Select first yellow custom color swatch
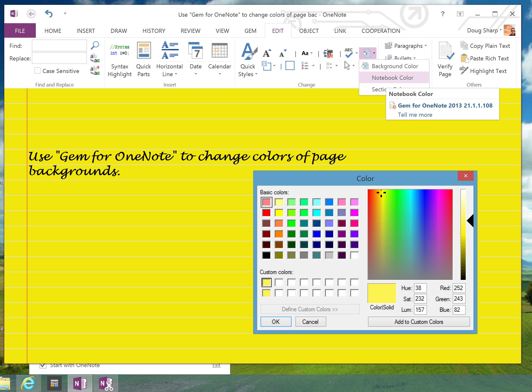532x392 pixels. (266, 282)
